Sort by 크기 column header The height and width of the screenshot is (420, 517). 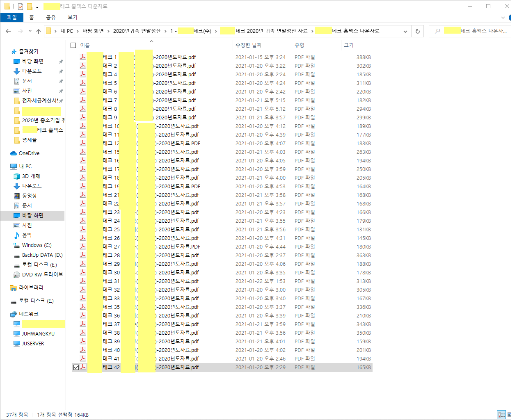tap(349, 46)
